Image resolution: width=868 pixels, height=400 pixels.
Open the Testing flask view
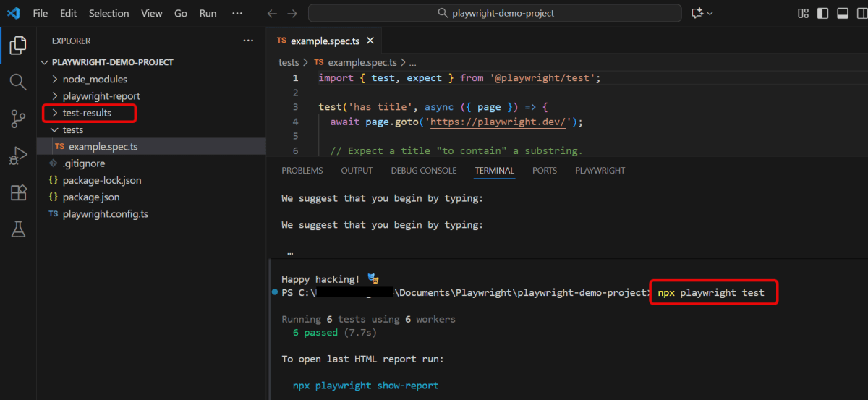18,229
